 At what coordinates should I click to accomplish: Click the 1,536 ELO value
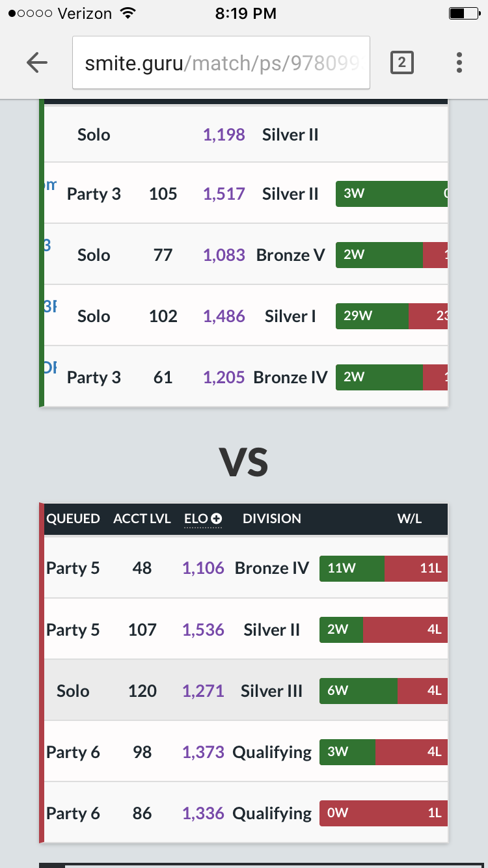203,630
